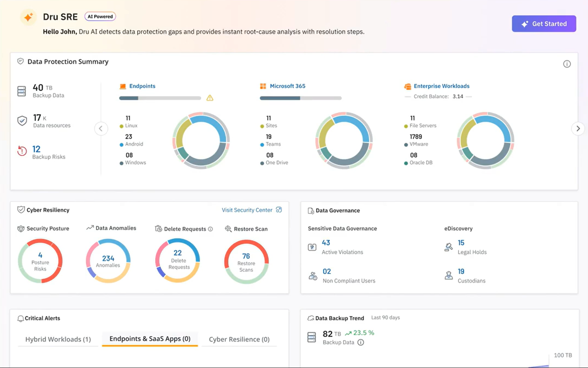Click the Data Anomalies trend icon
The image size is (588, 368).
(x=90, y=228)
